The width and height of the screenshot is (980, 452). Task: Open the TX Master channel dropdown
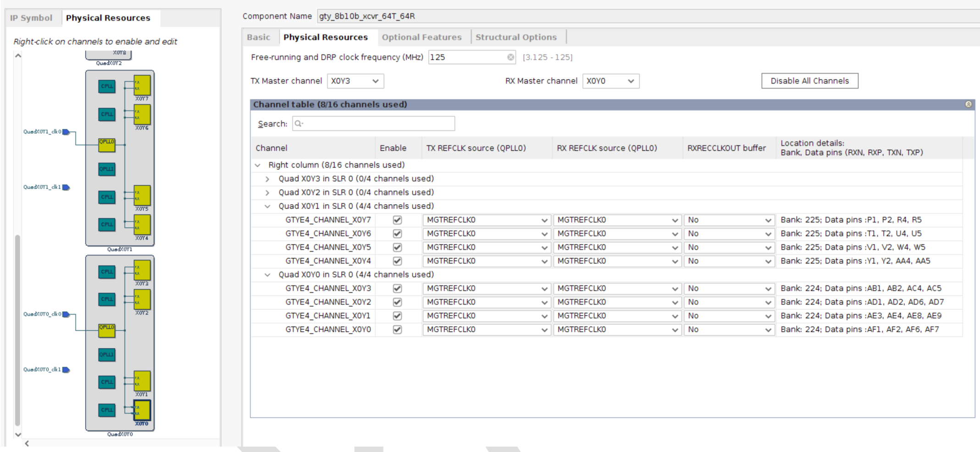coord(355,81)
